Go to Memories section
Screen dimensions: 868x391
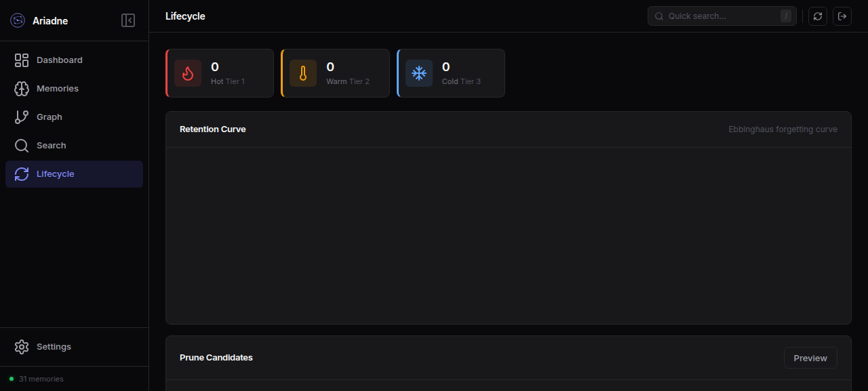point(74,89)
